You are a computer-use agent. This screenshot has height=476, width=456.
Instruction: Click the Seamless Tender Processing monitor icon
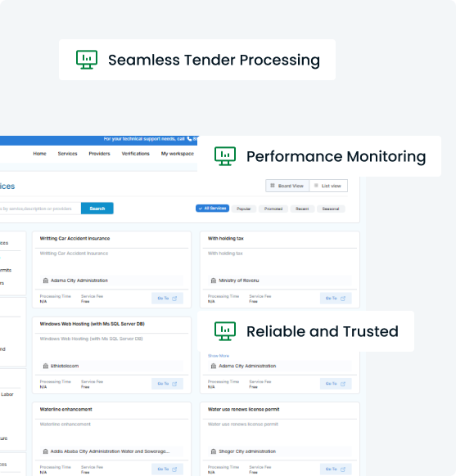tap(87, 60)
